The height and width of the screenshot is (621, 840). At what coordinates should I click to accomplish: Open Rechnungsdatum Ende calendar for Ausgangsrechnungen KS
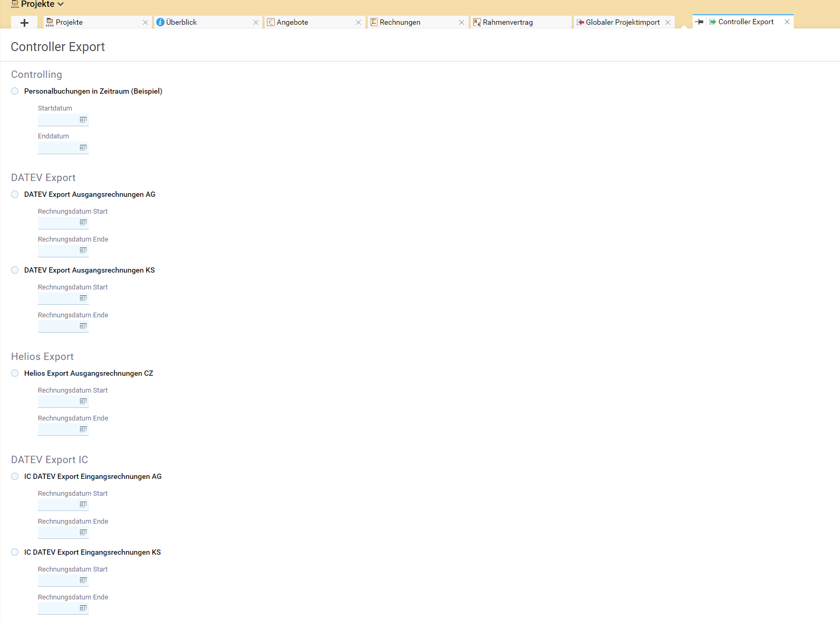point(83,326)
